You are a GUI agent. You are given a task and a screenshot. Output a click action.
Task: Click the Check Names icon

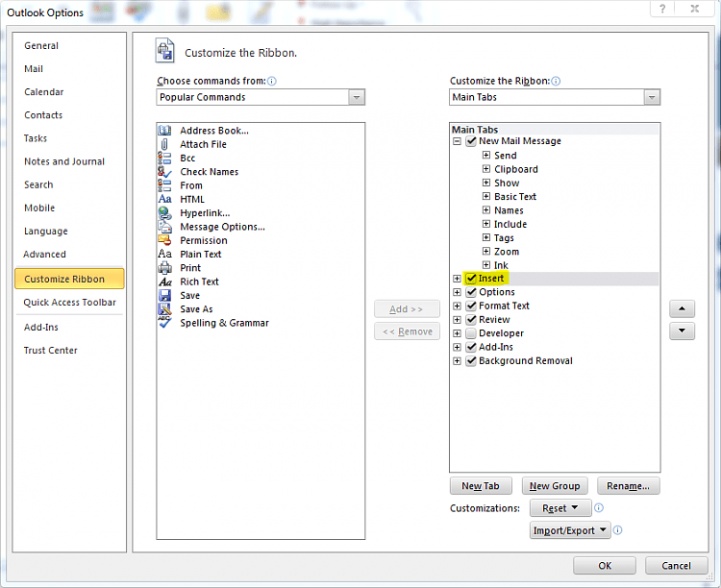tap(164, 172)
